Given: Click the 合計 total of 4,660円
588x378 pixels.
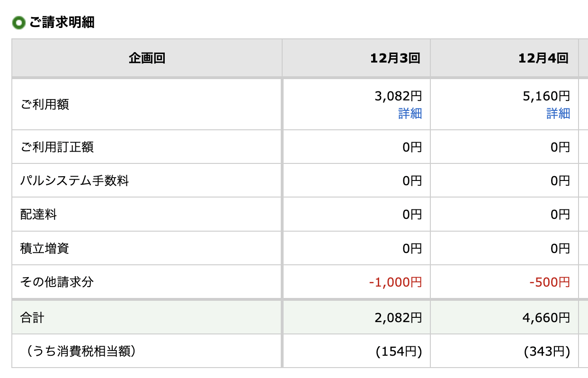Looking at the screenshot, I should (546, 317).
